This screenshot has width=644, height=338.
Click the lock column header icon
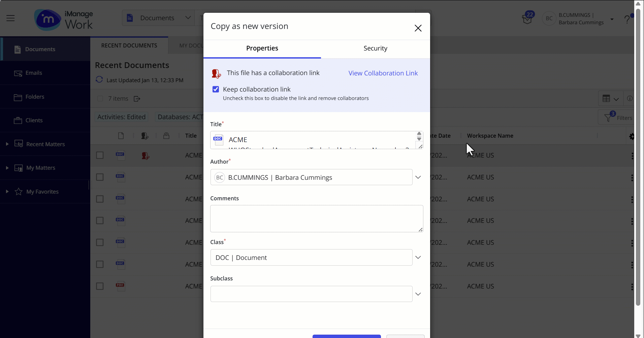[167, 136]
